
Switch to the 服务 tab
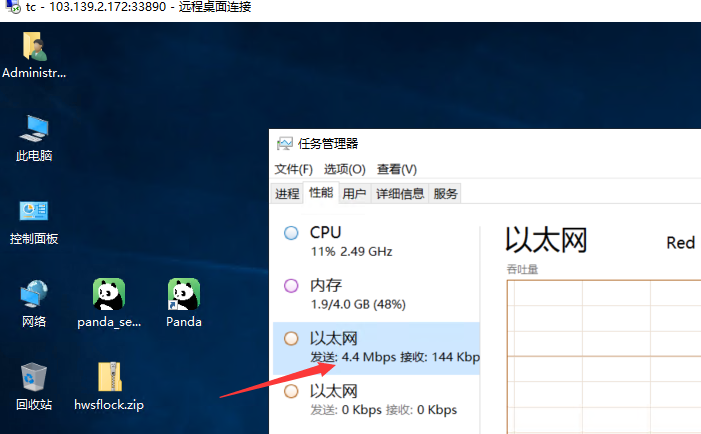click(445, 193)
